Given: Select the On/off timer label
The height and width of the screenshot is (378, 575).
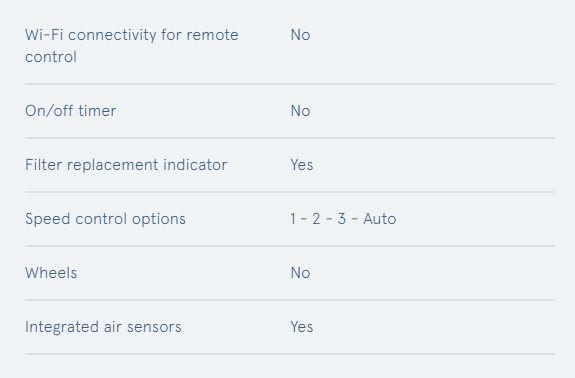Looking at the screenshot, I should pos(70,111).
